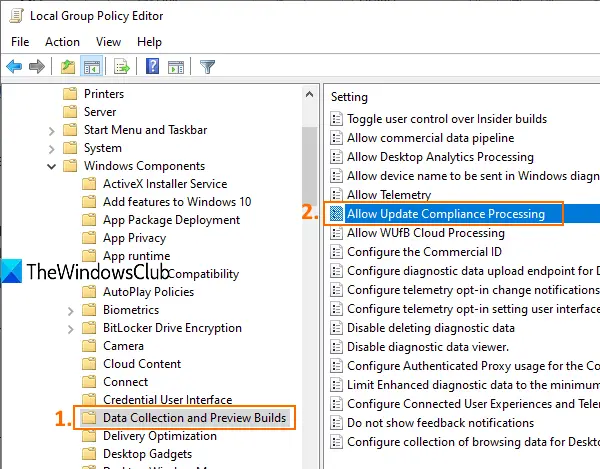Collapse the Windows Components node
This screenshot has height=469, width=600.
52,166
